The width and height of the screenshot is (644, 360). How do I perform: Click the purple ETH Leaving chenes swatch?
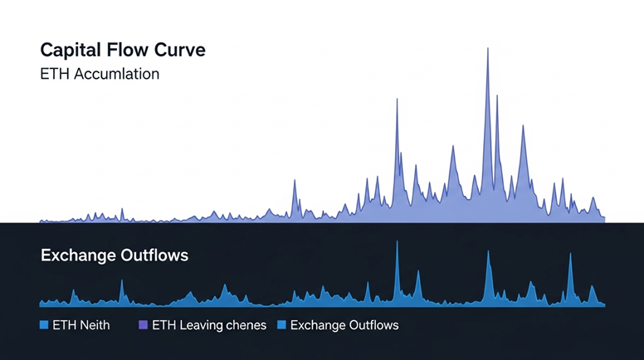click(x=143, y=325)
